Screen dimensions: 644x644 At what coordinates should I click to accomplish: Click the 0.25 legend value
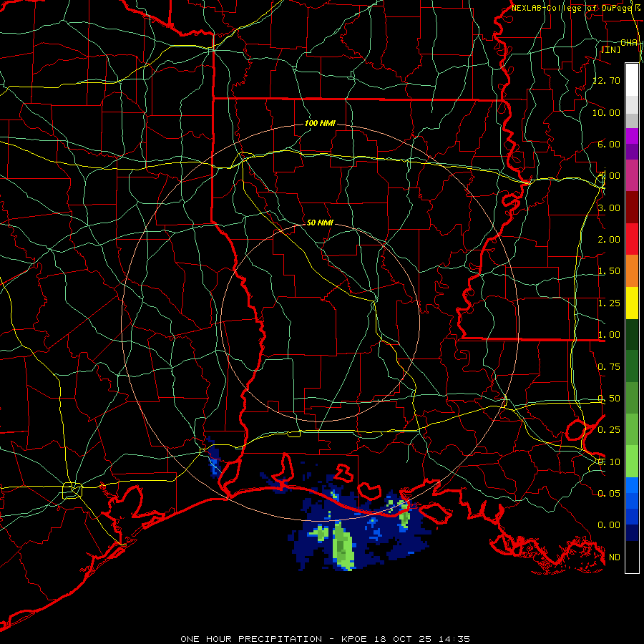point(609,430)
